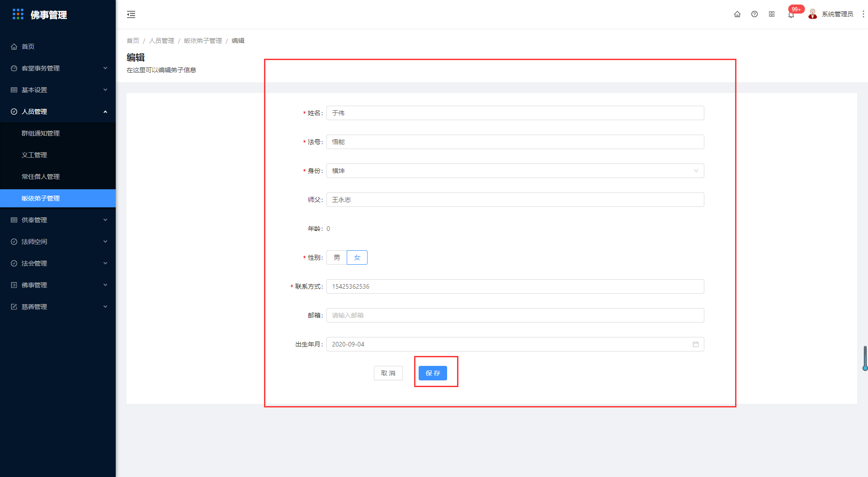Collapse 人员管理 submenu chevron
The height and width of the screenshot is (477, 868).
(x=105, y=112)
